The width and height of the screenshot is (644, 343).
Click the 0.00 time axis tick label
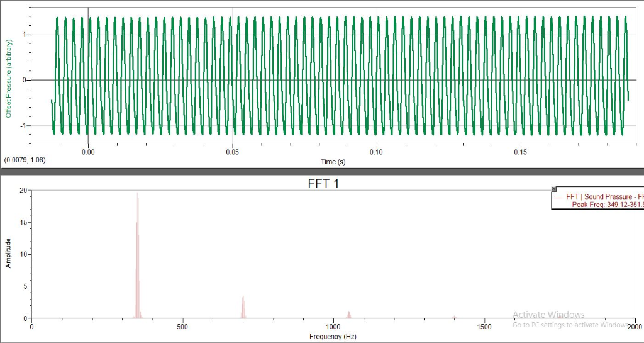[88, 152]
